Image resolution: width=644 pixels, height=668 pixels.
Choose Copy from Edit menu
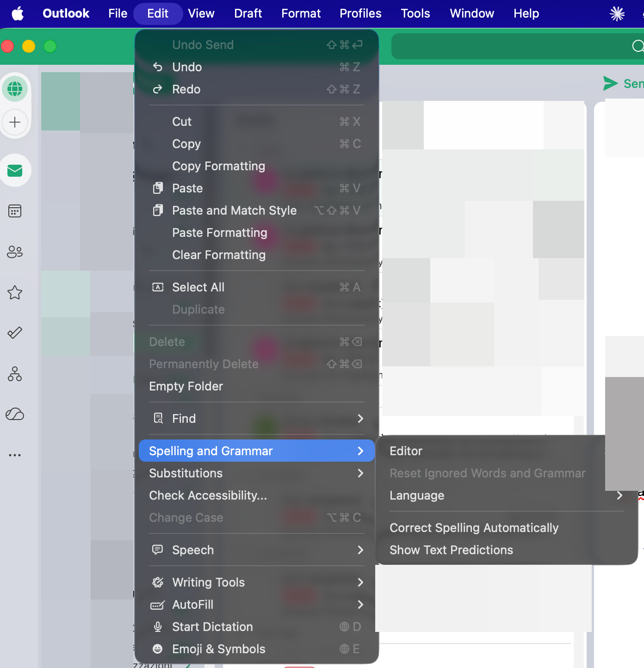257,144
